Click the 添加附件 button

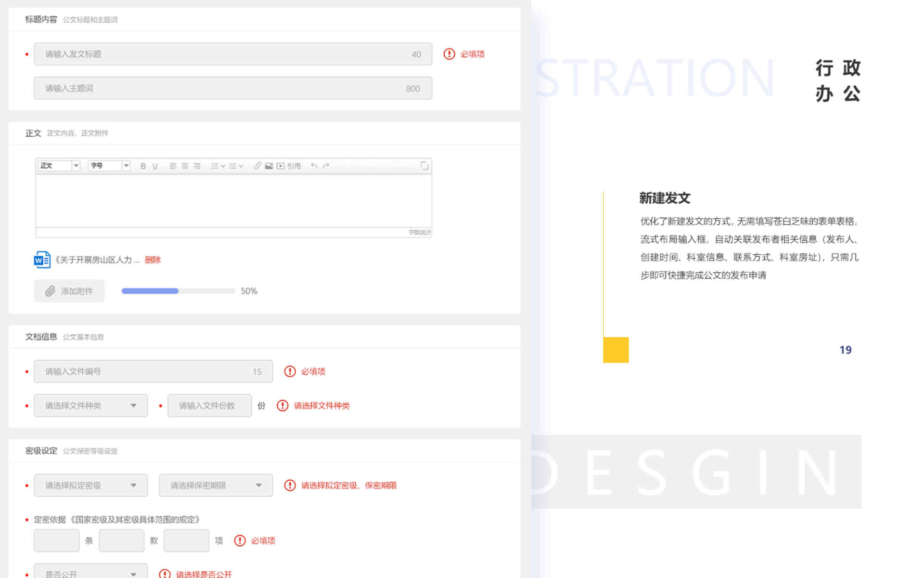tap(69, 291)
